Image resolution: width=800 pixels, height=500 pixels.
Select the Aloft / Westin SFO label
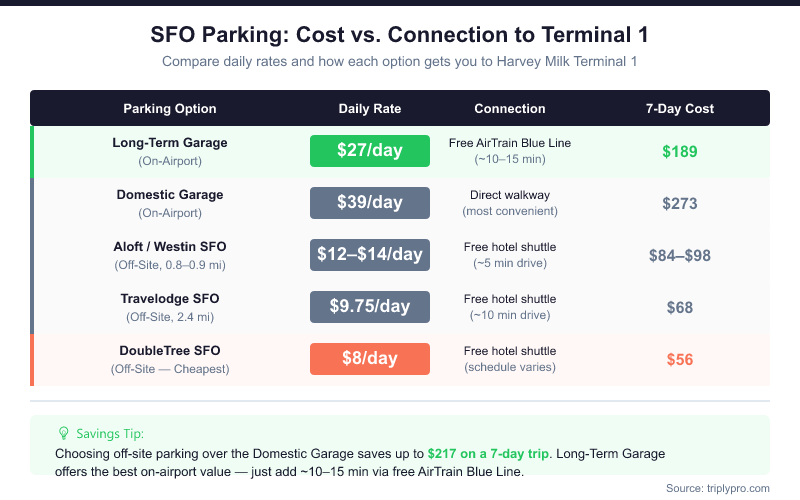[x=170, y=247]
